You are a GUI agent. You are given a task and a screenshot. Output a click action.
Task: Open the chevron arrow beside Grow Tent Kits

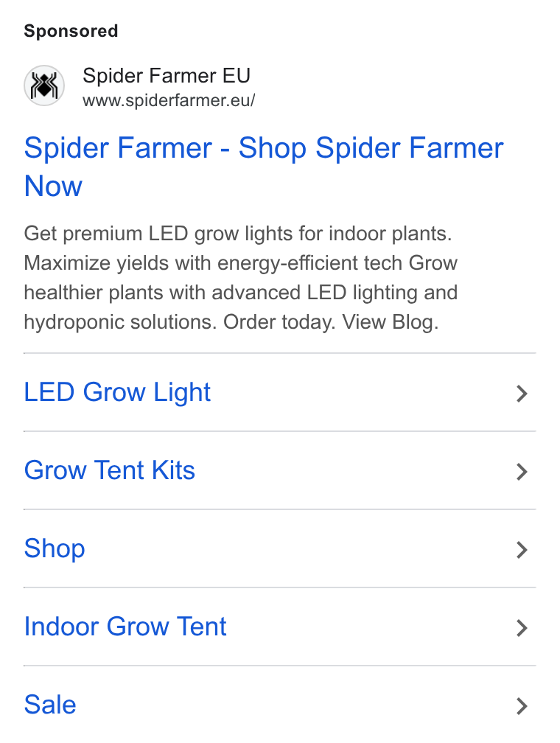pyautogui.click(x=522, y=472)
